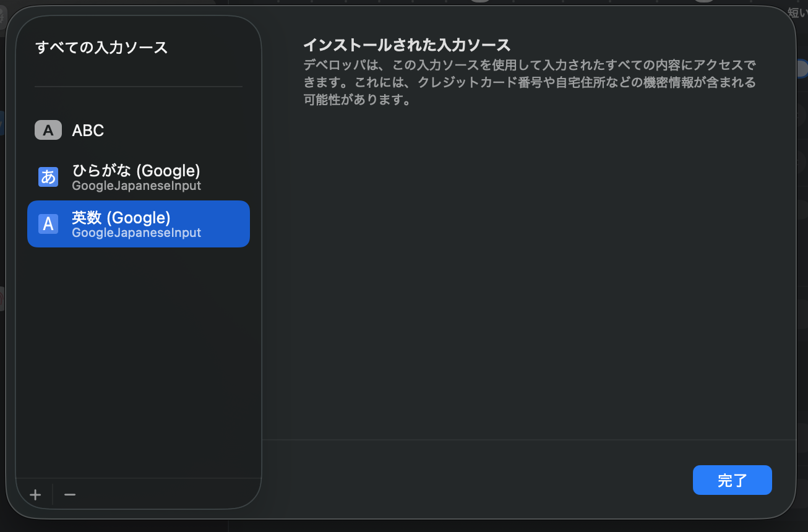The image size is (808, 532).
Task: Click the privacy warning paragraph text
Action: (529, 82)
